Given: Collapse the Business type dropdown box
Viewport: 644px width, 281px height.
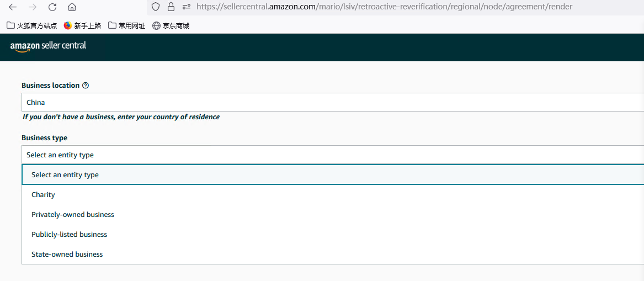Looking at the screenshot, I should (x=333, y=155).
